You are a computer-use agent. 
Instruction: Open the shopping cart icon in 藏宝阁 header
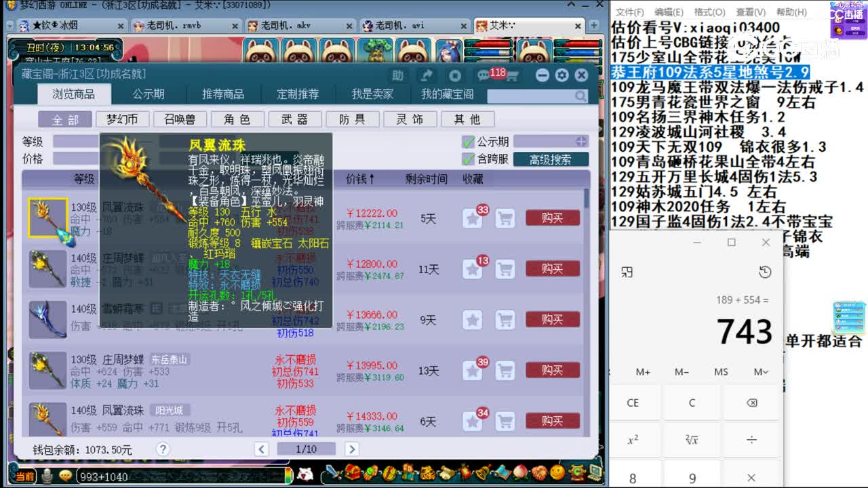[x=511, y=75]
